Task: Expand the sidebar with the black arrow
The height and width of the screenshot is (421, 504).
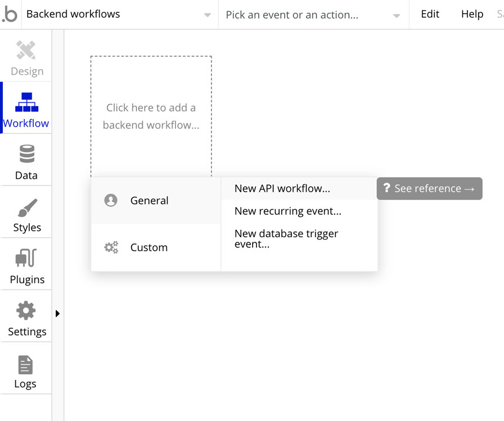Action: (57, 314)
